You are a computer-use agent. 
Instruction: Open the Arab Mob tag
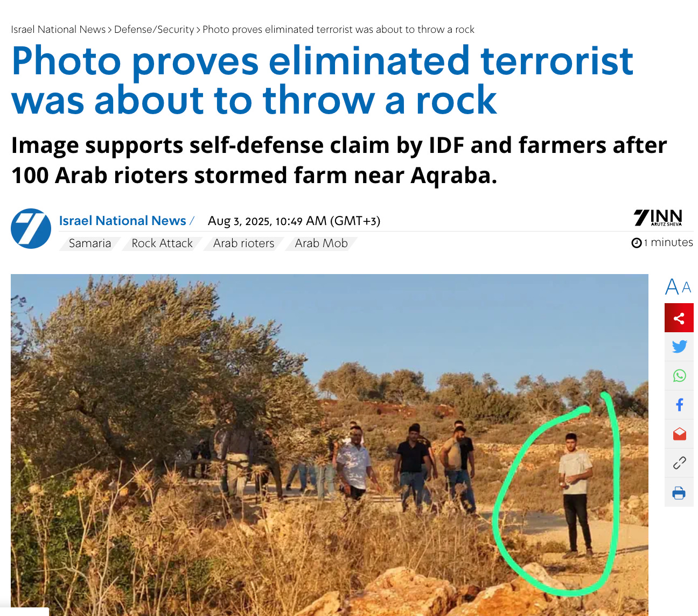321,243
